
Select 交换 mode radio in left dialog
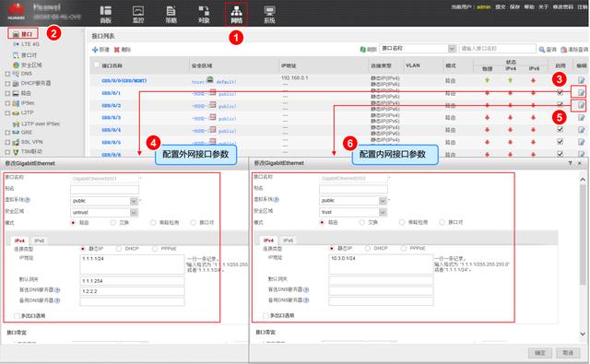[112, 223]
